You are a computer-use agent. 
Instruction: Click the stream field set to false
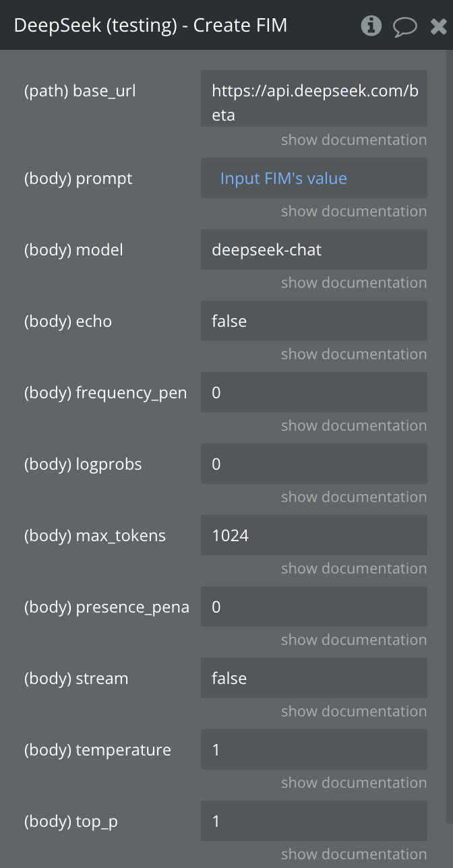pos(313,679)
